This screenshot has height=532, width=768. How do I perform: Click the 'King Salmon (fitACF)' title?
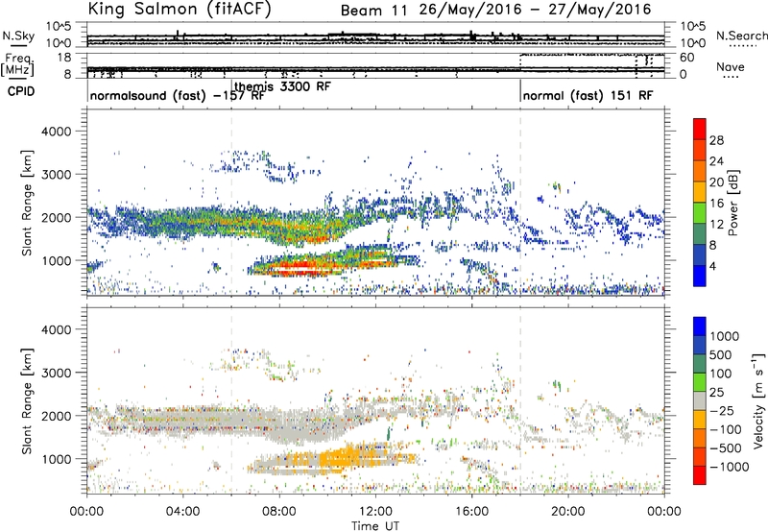(x=180, y=9)
